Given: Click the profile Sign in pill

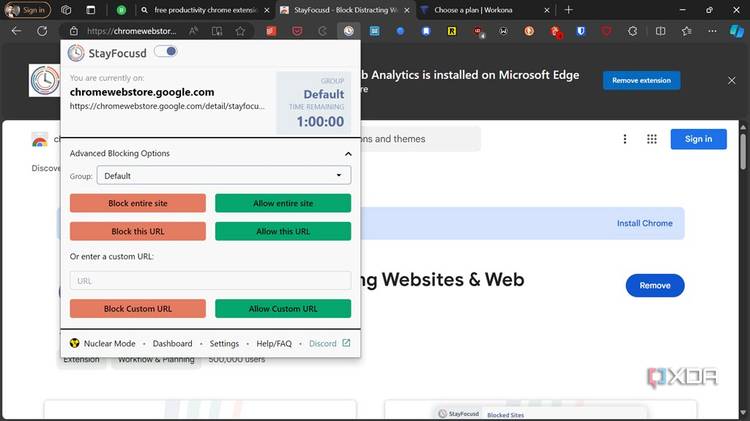Looking at the screenshot, I should 27,10.
